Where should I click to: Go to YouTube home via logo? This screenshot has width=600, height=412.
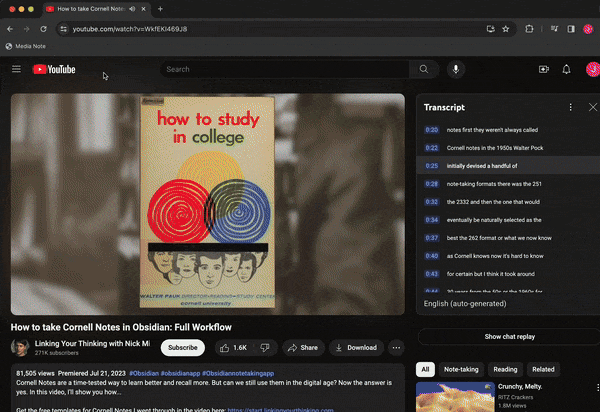point(54,69)
